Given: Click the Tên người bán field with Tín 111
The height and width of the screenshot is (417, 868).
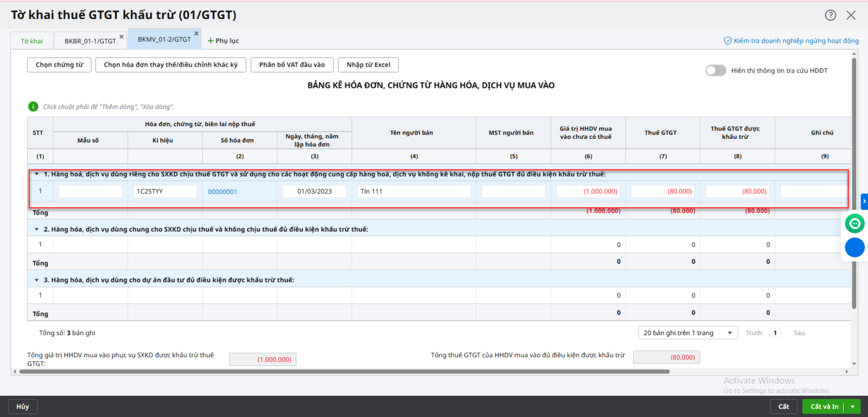Looking at the screenshot, I should click(x=413, y=191).
